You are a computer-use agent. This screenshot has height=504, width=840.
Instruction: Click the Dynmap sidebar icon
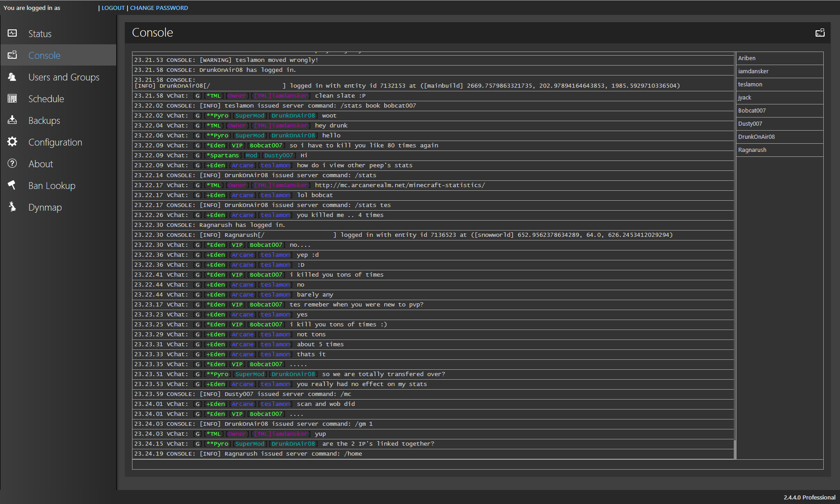click(x=12, y=207)
